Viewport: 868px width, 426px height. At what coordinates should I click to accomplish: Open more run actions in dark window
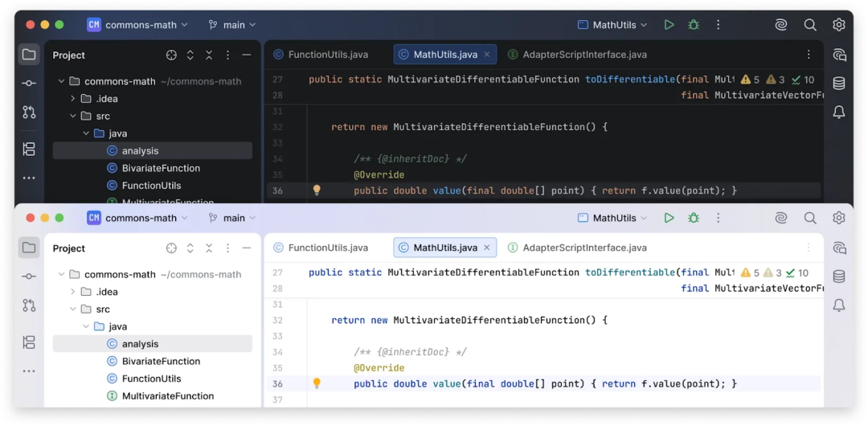coord(718,25)
